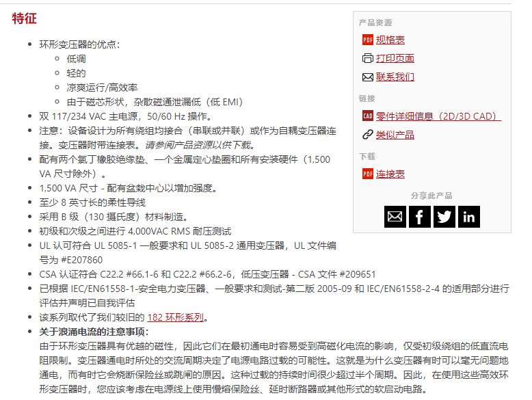
Task: Click the CSA 认证符合 C22.2 line
Action: [208, 274]
